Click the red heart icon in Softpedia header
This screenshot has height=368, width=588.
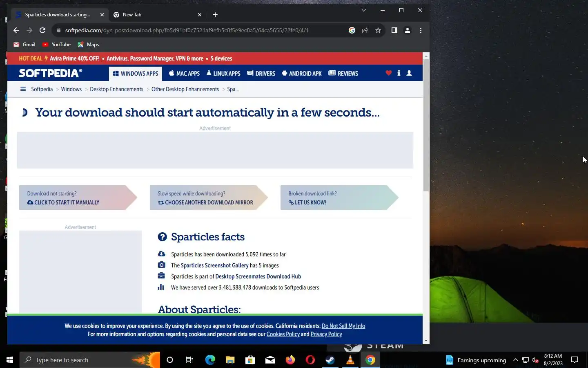388,73
